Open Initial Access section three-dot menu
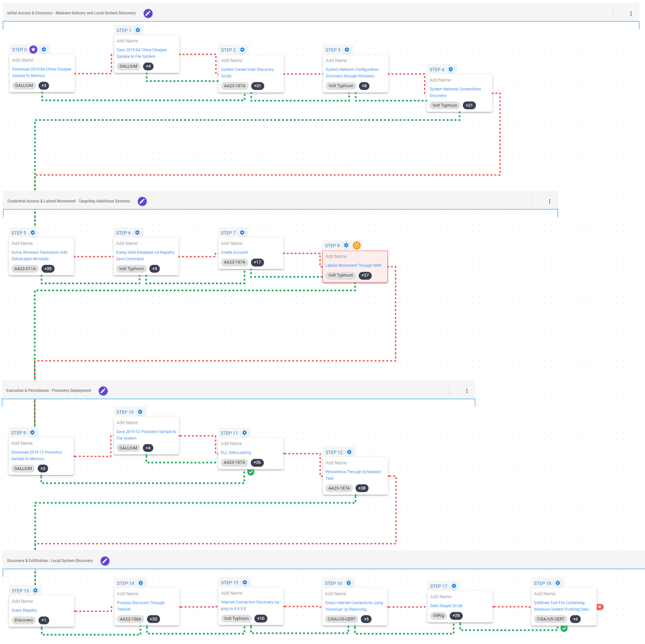The image size is (645, 644). pos(631,14)
